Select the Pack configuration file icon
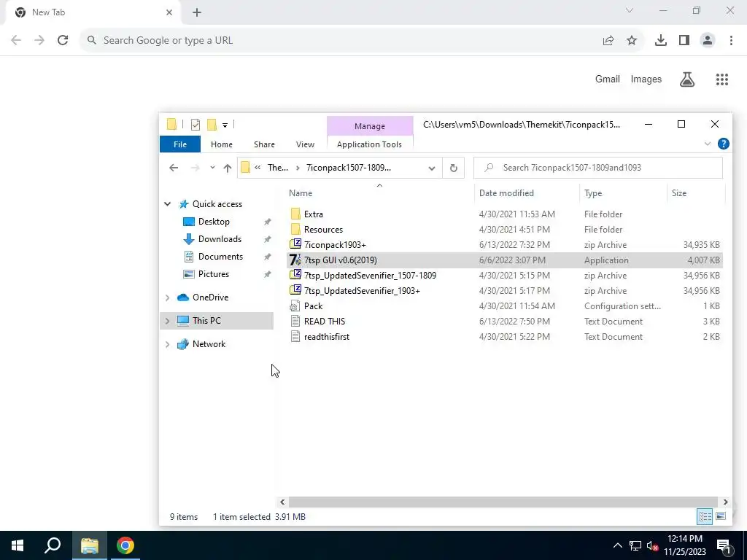This screenshot has width=747, height=560. [x=295, y=306]
